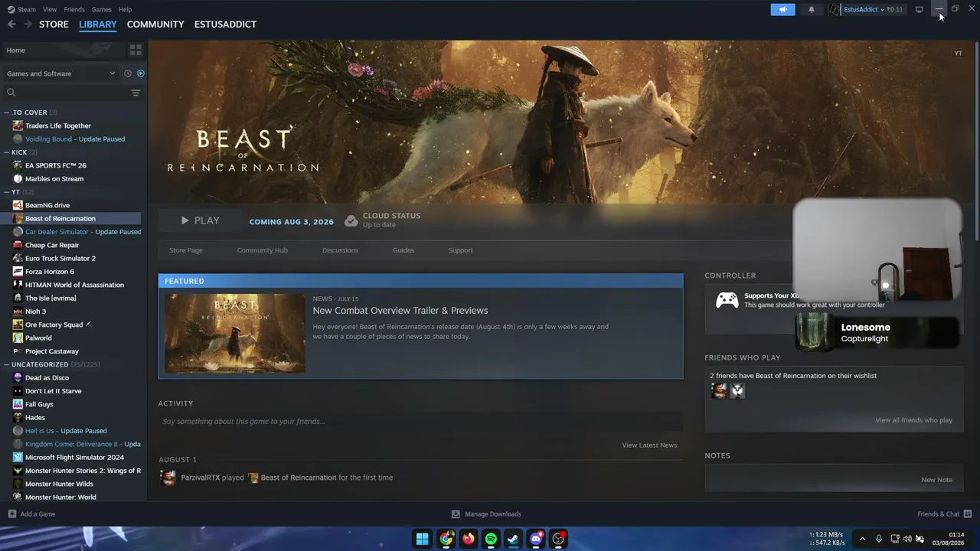Click the PLAY button
The image size is (980, 551).
(199, 220)
